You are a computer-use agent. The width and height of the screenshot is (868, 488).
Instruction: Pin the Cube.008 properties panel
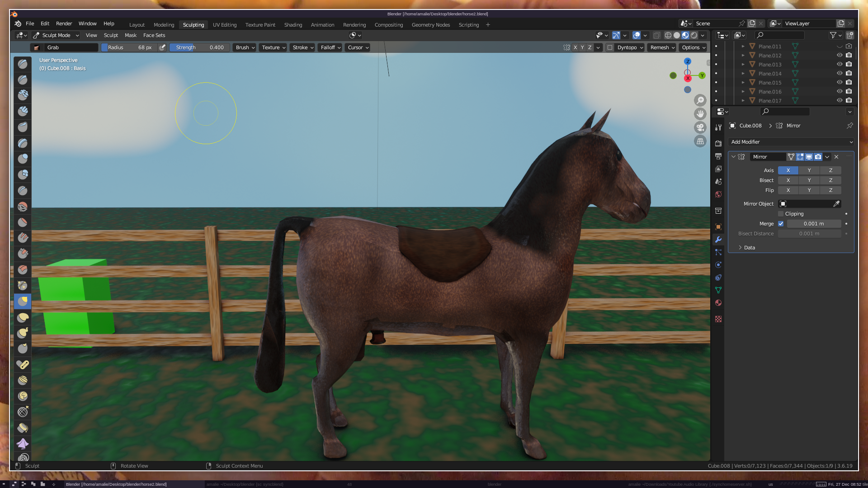(x=849, y=126)
